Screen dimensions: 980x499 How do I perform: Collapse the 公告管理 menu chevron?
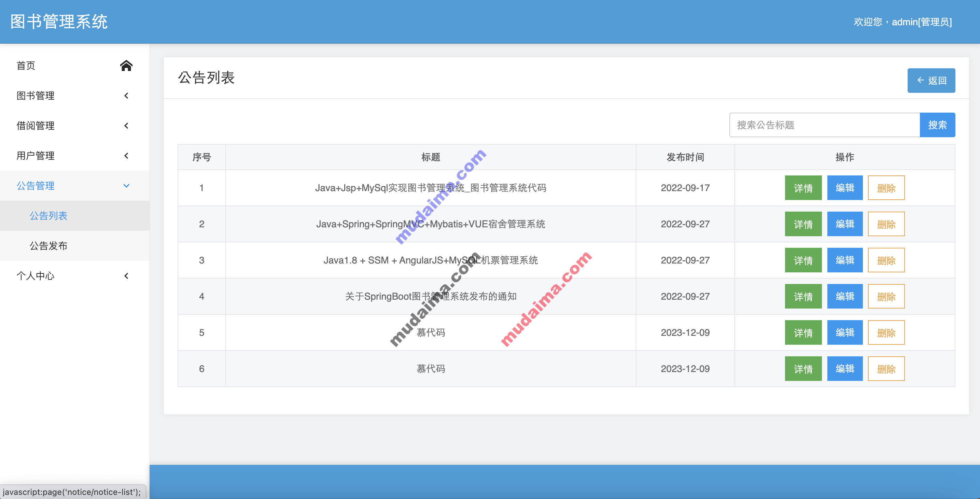[126, 186]
